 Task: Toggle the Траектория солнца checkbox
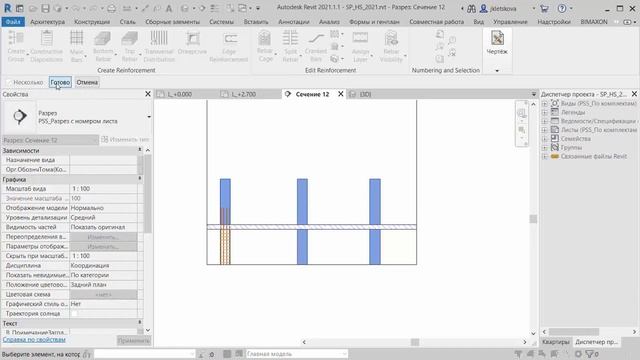[x=74, y=313]
